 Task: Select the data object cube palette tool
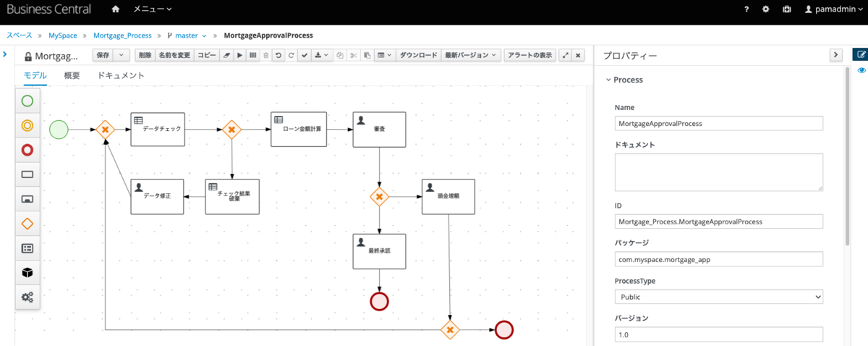[x=27, y=272]
